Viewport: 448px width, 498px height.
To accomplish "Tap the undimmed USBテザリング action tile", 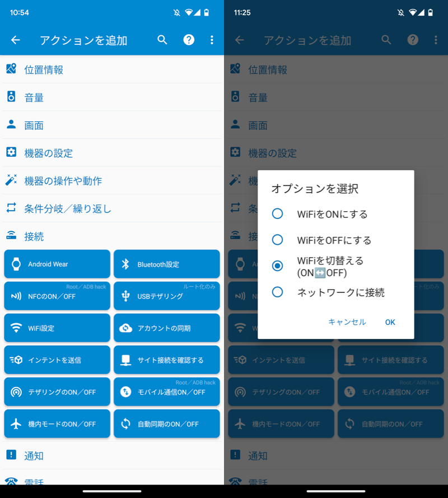I will (167, 296).
